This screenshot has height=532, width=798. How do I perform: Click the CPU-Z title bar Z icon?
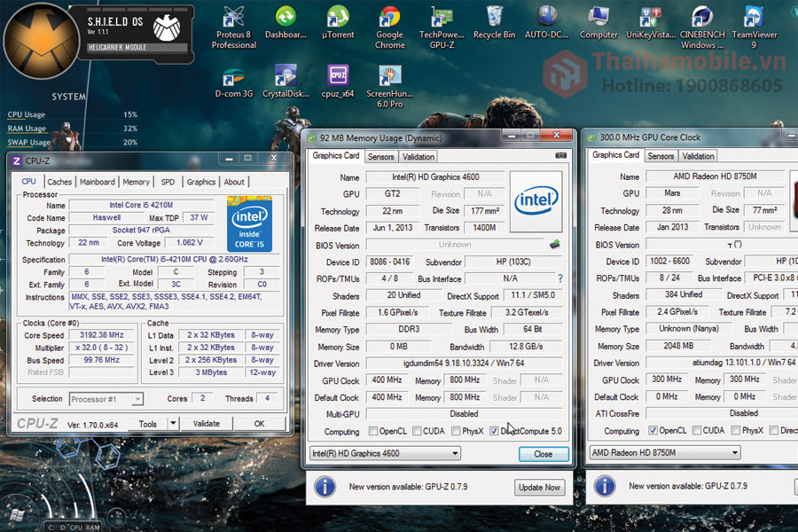16,160
